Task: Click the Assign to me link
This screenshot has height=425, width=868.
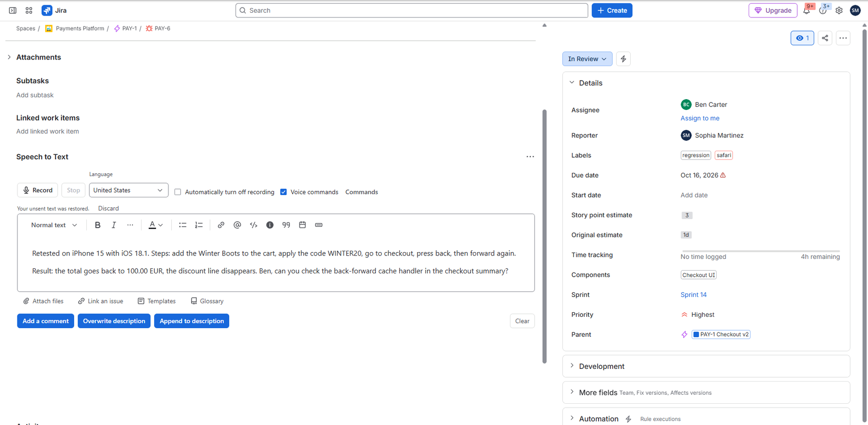Action: point(700,118)
